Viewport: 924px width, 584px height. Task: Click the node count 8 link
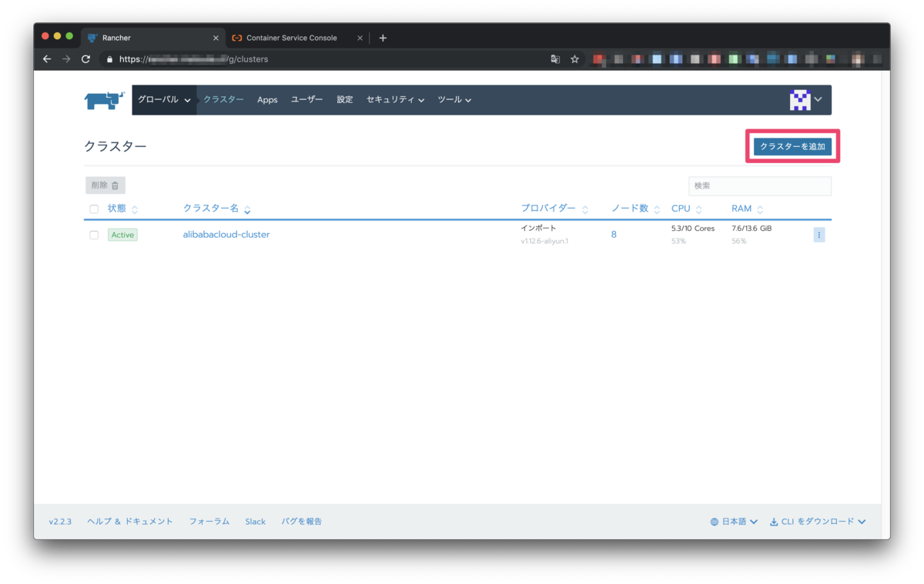[614, 235]
